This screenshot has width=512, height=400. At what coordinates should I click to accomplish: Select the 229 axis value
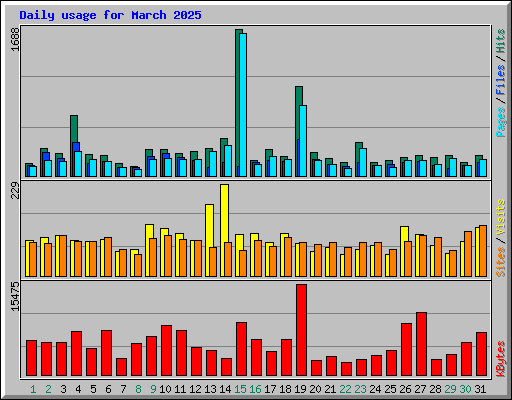click(15, 191)
